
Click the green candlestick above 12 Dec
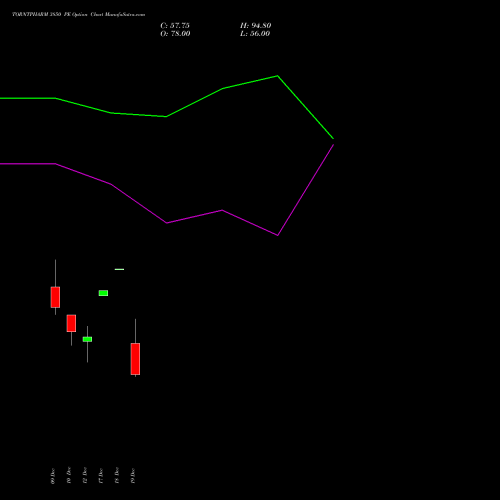click(x=87, y=339)
